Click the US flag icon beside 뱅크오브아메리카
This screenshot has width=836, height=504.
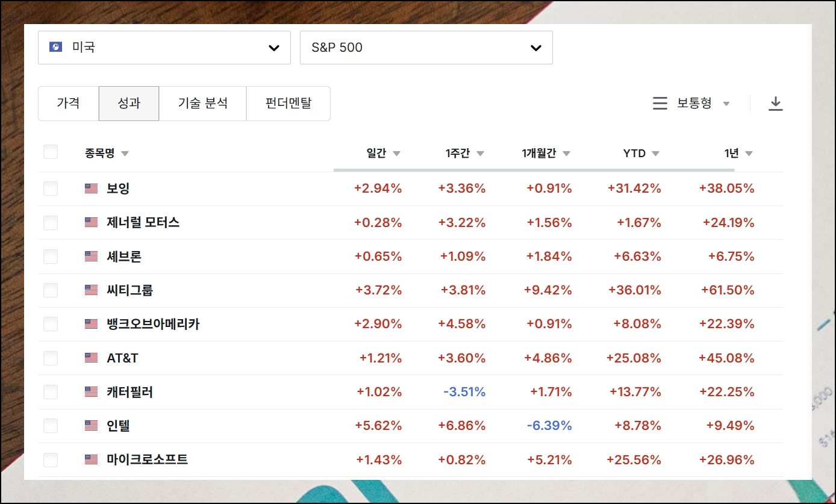91,324
